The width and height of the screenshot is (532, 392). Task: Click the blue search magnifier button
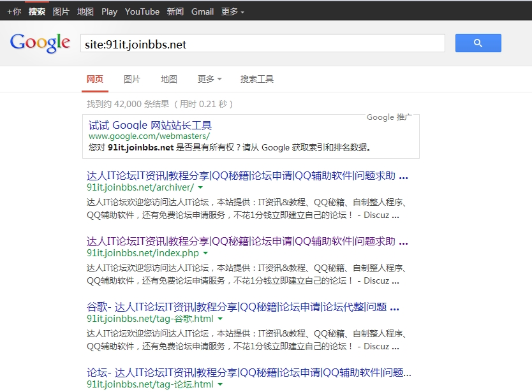478,43
